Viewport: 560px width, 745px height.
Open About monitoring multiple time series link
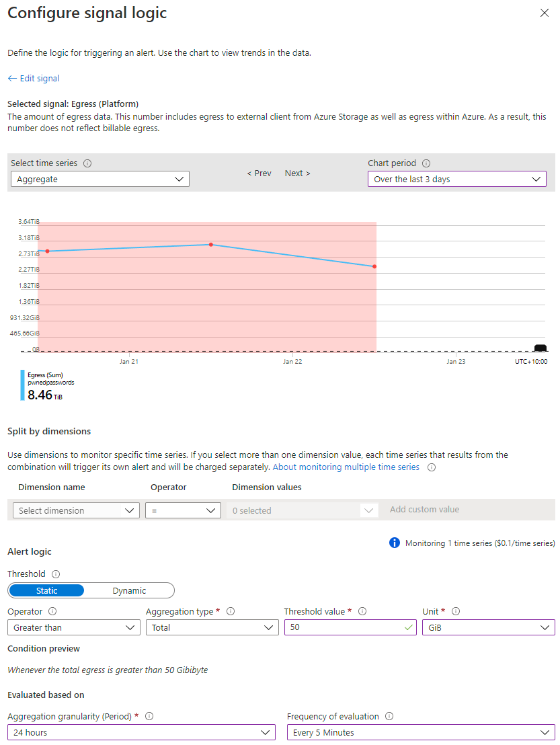[346, 467]
